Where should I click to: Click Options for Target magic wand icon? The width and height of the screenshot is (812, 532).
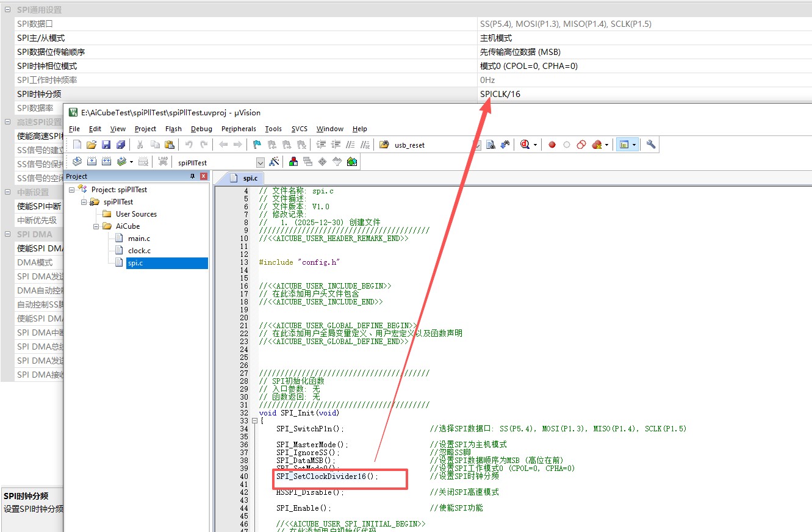274,162
